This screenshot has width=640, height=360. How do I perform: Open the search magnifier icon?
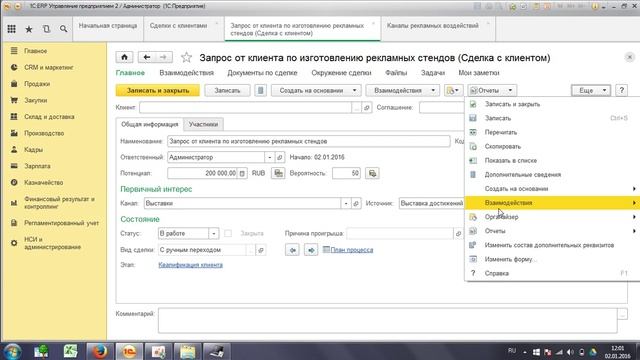[63, 29]
